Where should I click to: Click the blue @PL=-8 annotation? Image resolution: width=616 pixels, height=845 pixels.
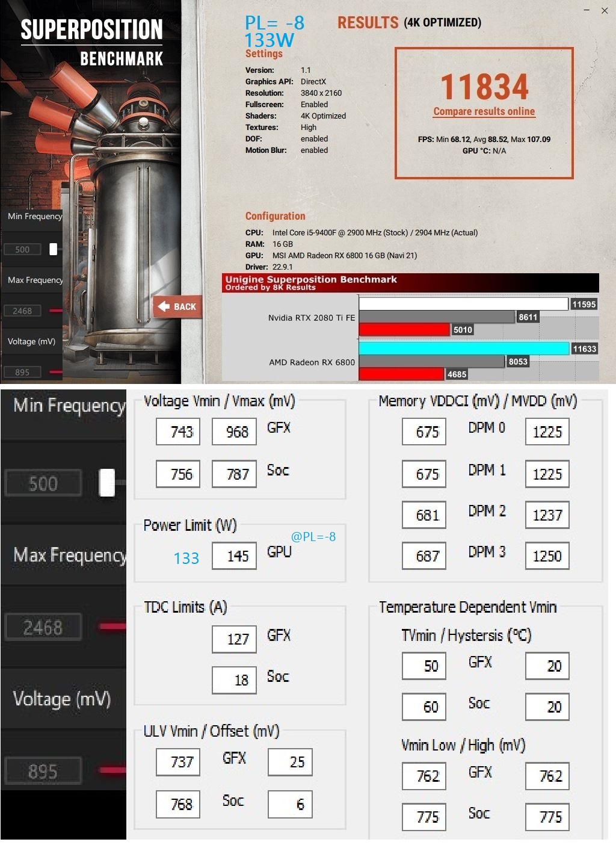(313, 536)
